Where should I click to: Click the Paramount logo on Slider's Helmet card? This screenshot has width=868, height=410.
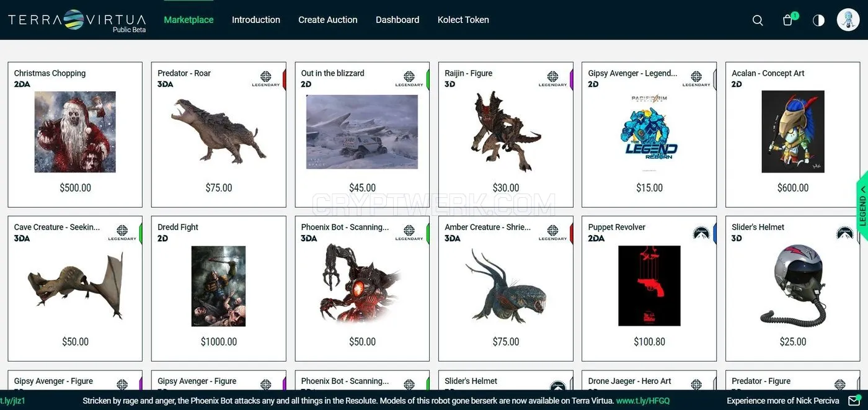click(844, 233)
